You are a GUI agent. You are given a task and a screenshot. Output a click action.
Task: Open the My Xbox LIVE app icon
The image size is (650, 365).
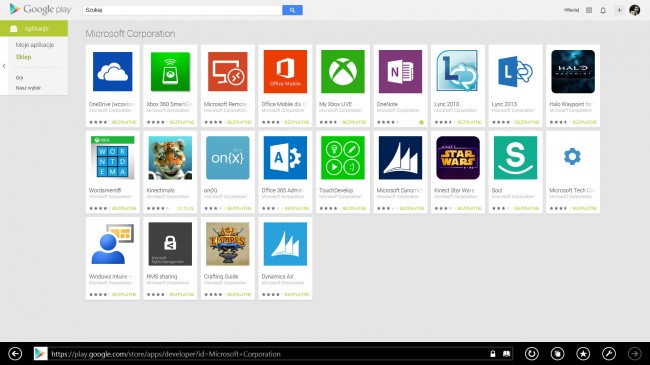tap(343, 71)
